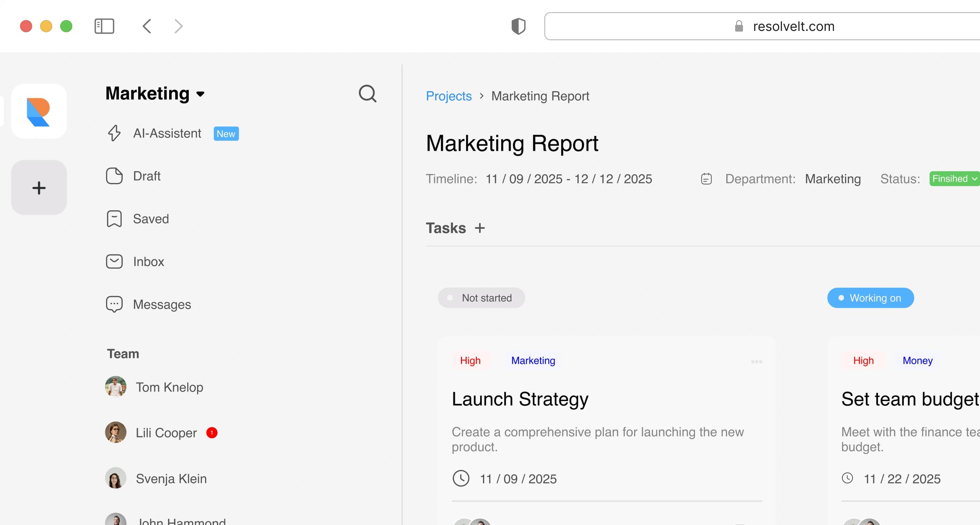
Task: Toggle the browser sidebar button
Action: [x=104, y=26]
